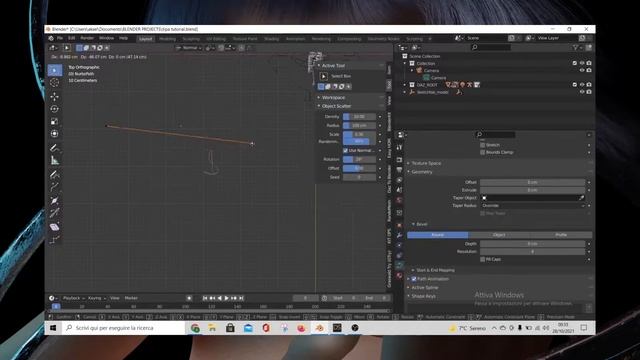
Task: Click the eyedropper beside Taper Object field
Action: click(x=582, y=198)
